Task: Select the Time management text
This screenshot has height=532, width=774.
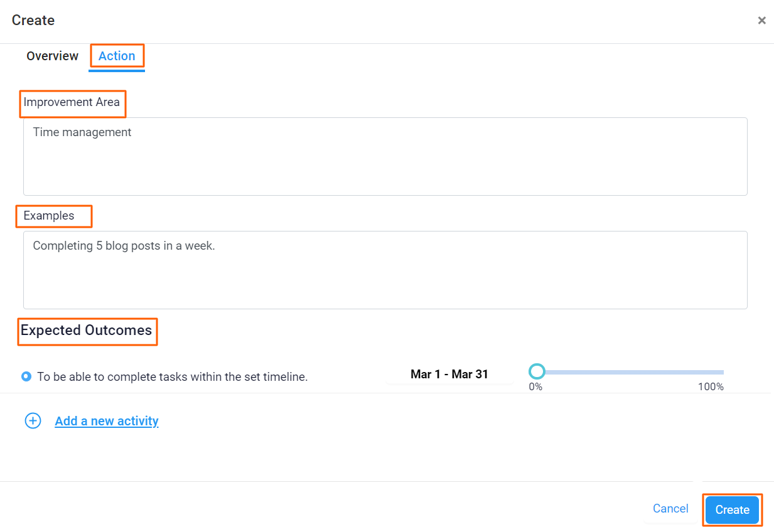Action: click(x=82, y=132)
